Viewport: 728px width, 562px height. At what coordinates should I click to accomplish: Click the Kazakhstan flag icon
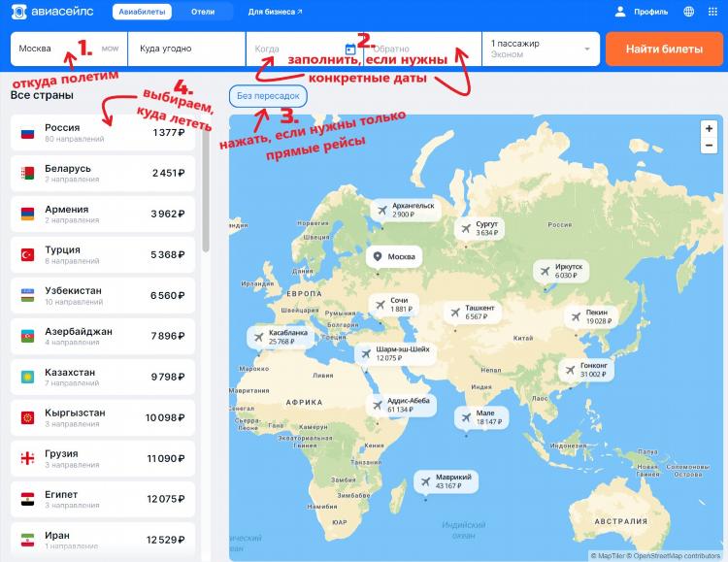pos(27,378)
